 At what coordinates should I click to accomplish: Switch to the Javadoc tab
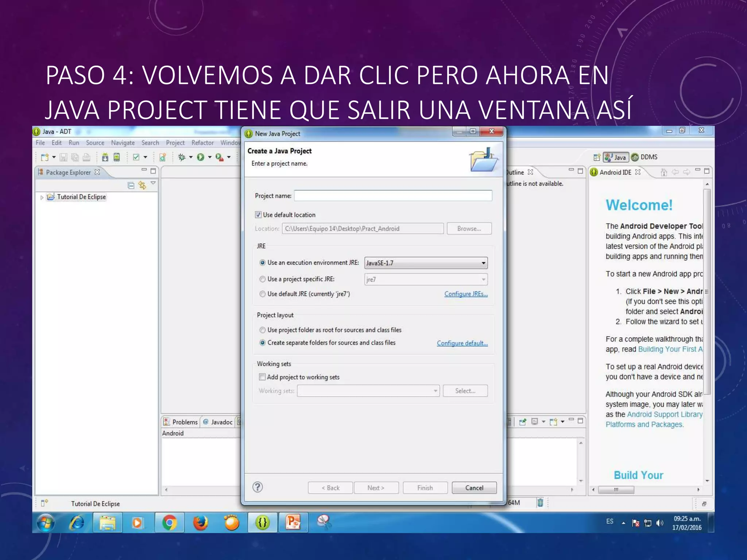(218, 422)
